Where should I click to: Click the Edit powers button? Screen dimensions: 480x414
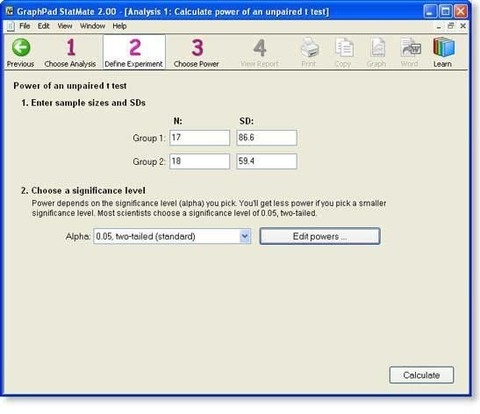pyautogui.click(x=320, y=236)
